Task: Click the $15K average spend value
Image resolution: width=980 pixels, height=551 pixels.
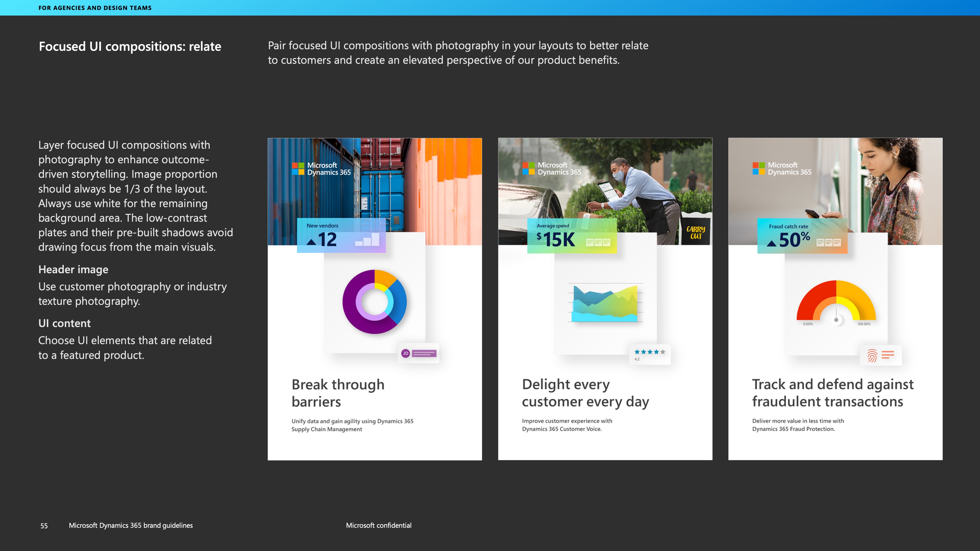Action: (x=555, y=240)
